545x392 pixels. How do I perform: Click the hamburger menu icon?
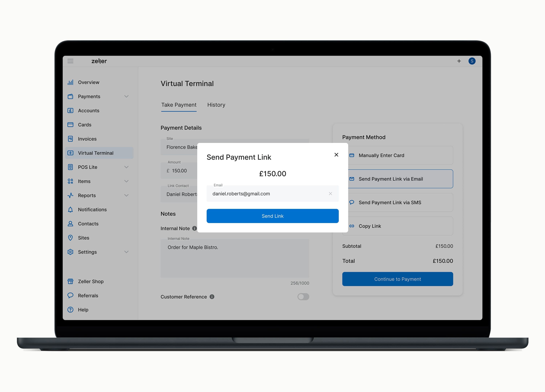coord(70,61)
